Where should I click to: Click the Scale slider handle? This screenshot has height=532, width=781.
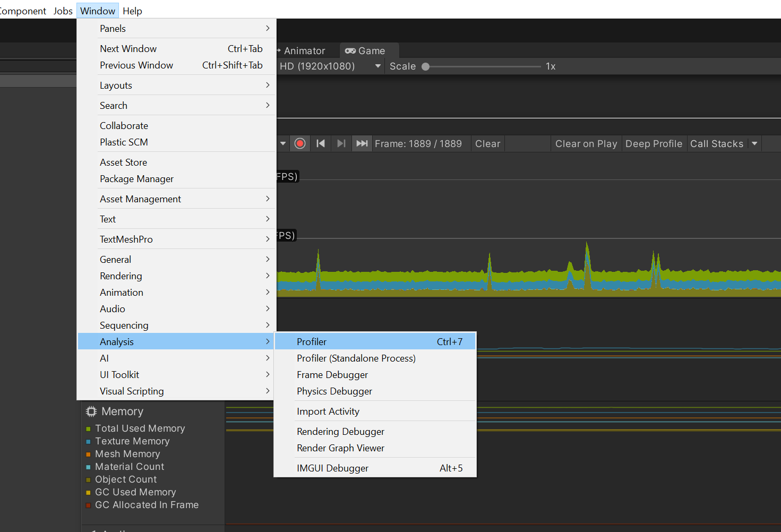(x=425, y=67)
